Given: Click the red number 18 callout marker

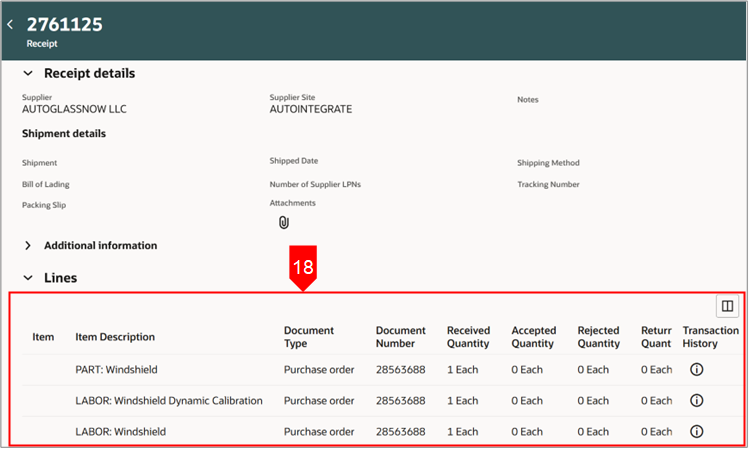Looking at the screenshot, I should point(303,269).
